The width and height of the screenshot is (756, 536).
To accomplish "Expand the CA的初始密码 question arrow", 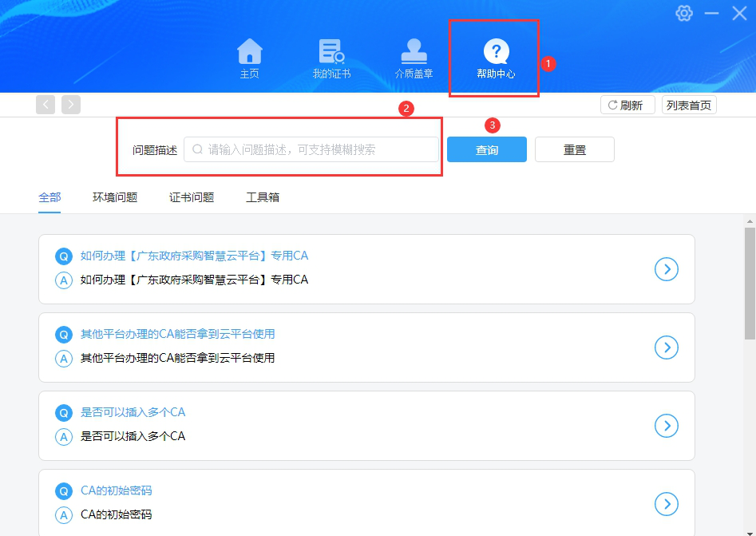I will coord(667,504).
